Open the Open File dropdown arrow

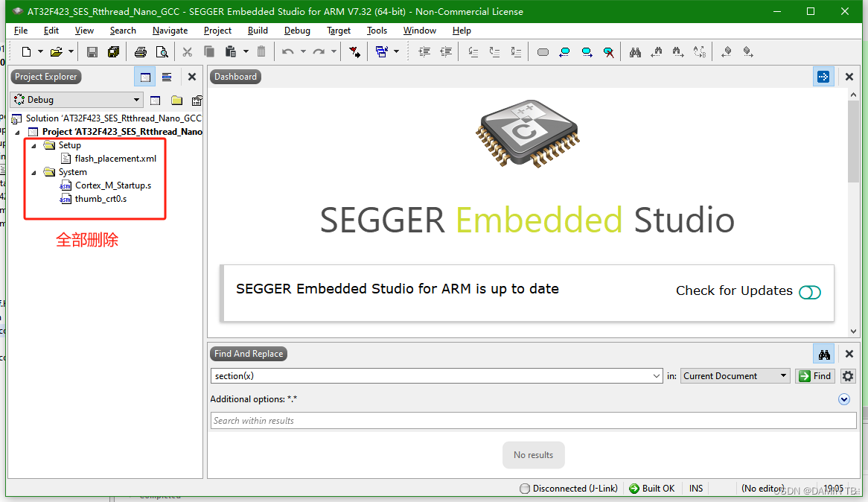[71, 52]
